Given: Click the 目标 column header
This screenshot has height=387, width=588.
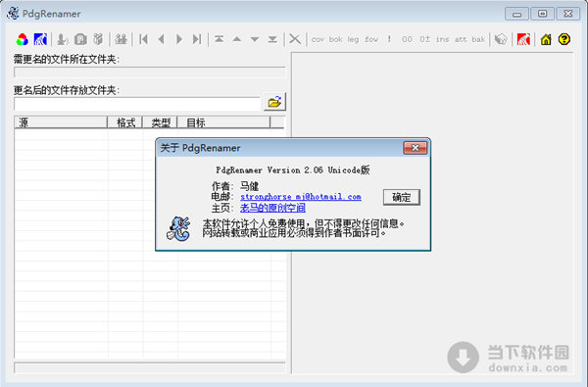Looking at the screenshot, I should tap(223, 122).
